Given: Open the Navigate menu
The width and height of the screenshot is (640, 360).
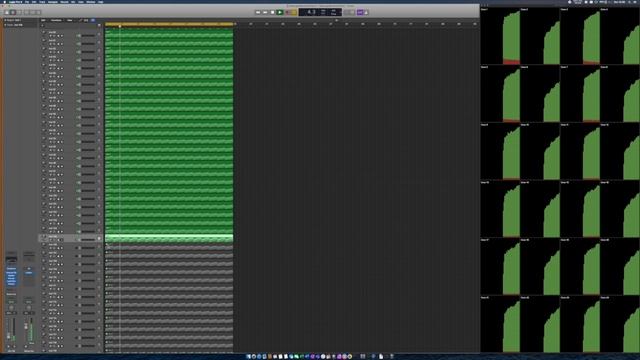Looking at the screenshot, I should (x=53, y=2).
